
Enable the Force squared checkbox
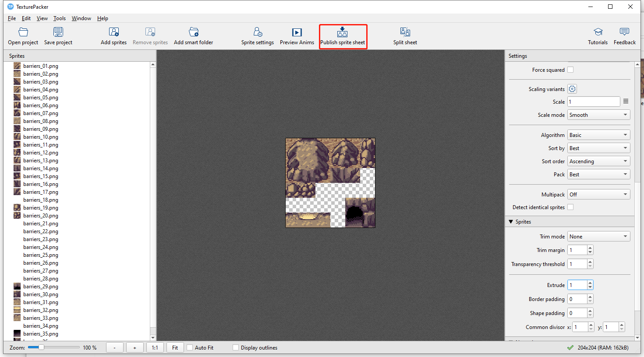point(570,70)
